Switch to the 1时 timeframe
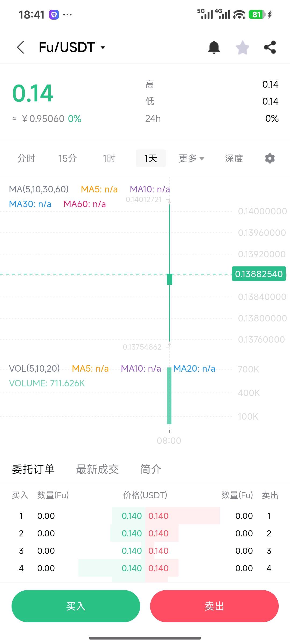This screenshot has width=290, height=644. (109, 158)
